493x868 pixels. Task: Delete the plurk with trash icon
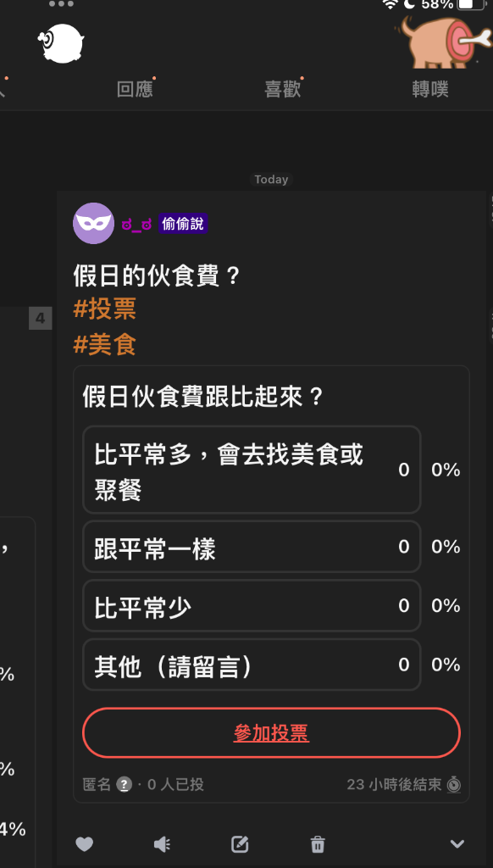coord(318,844)
